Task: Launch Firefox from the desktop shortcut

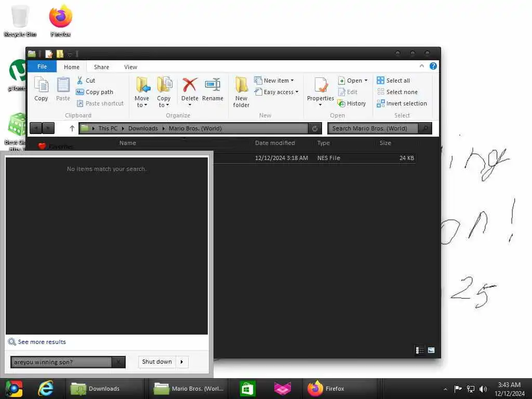Action: [60, 20]
